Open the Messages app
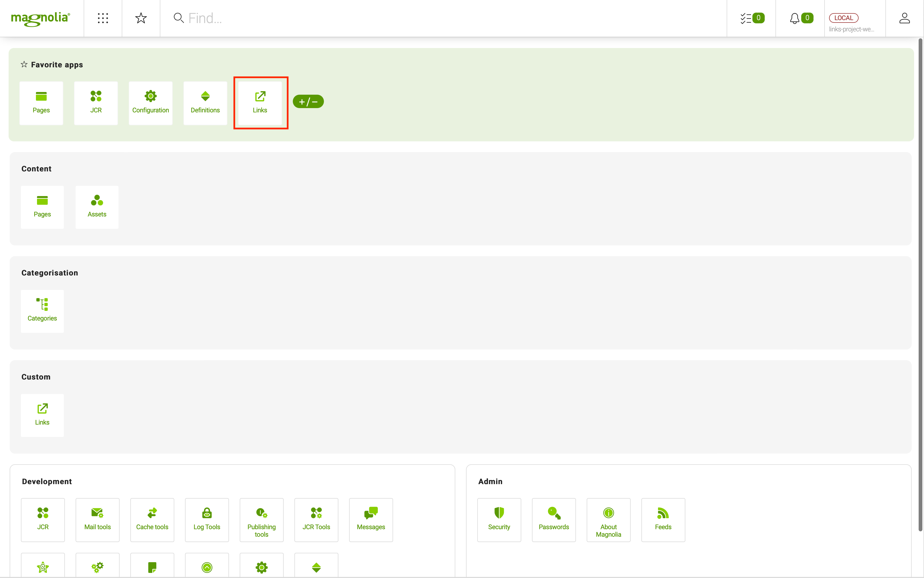 coord(370,520)
